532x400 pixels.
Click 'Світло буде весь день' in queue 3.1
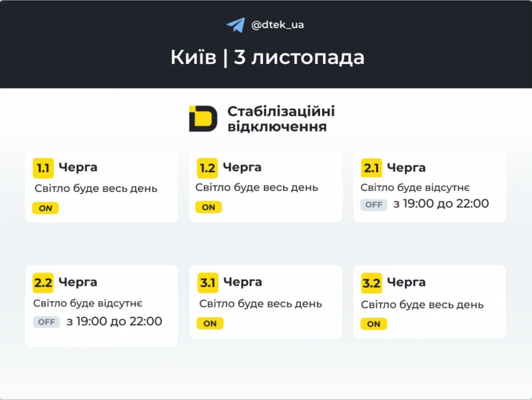pyautogui.click(x=261, y=304)
